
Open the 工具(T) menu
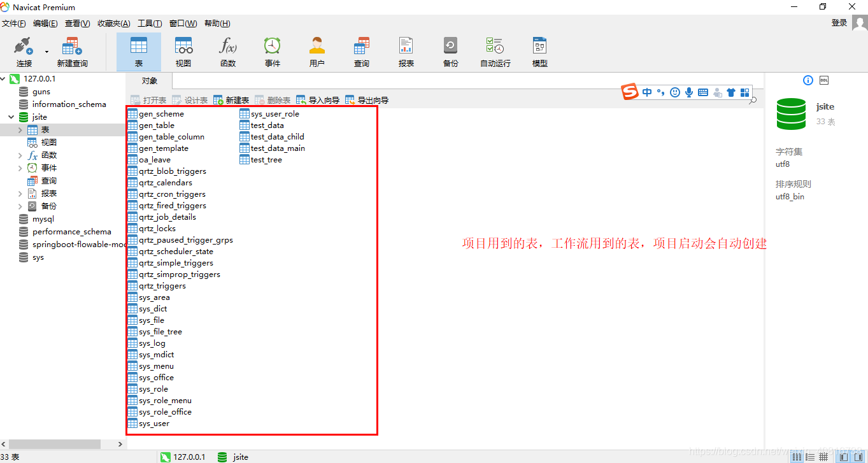[150, 24]
